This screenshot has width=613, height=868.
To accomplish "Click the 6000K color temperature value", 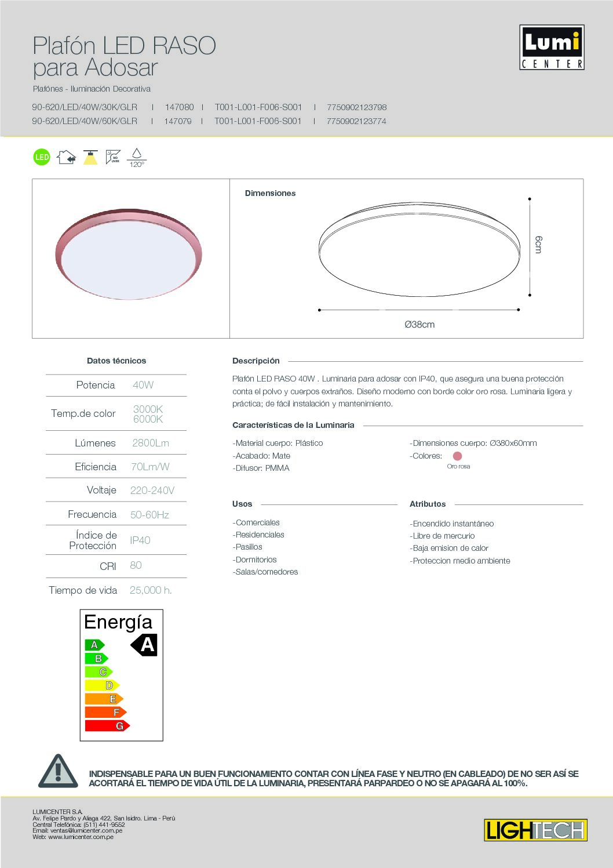I will [148, 419].
